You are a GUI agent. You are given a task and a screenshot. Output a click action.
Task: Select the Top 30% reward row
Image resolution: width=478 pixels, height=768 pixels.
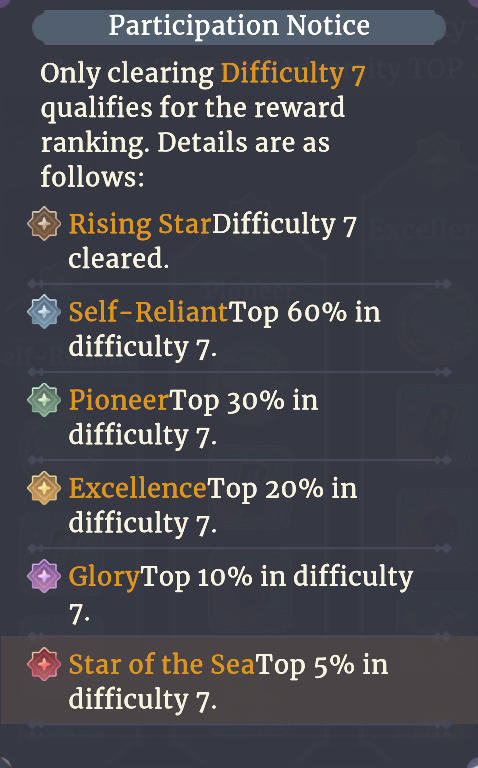[x=239, y=416]
